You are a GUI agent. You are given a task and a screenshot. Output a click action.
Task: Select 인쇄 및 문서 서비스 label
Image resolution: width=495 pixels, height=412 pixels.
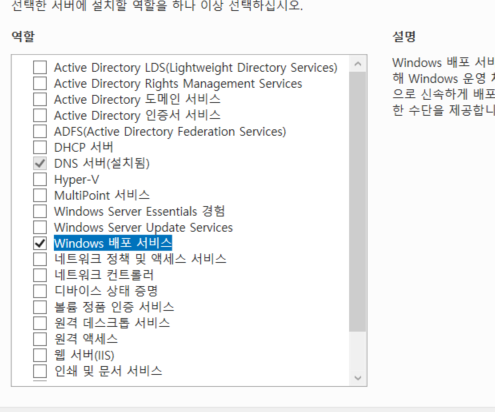pos(108,371)
